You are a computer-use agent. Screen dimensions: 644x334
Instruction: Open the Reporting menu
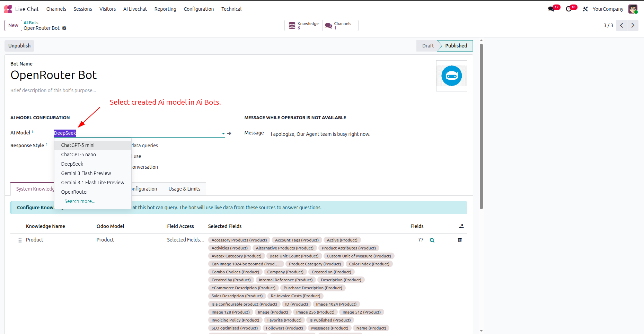point(165,9)
